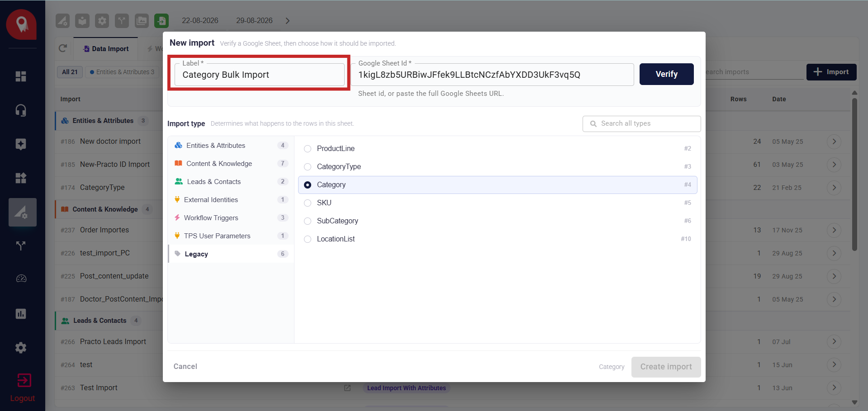
Task: Cancel the new import dialog
Action: click(185, 367)
